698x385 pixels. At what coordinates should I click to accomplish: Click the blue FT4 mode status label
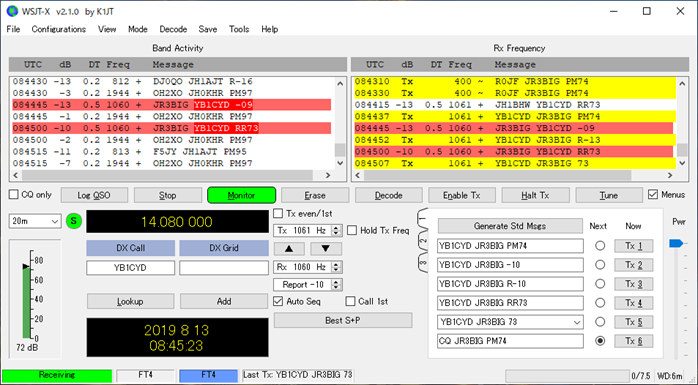pyautogui.click(x=208, y=375)
